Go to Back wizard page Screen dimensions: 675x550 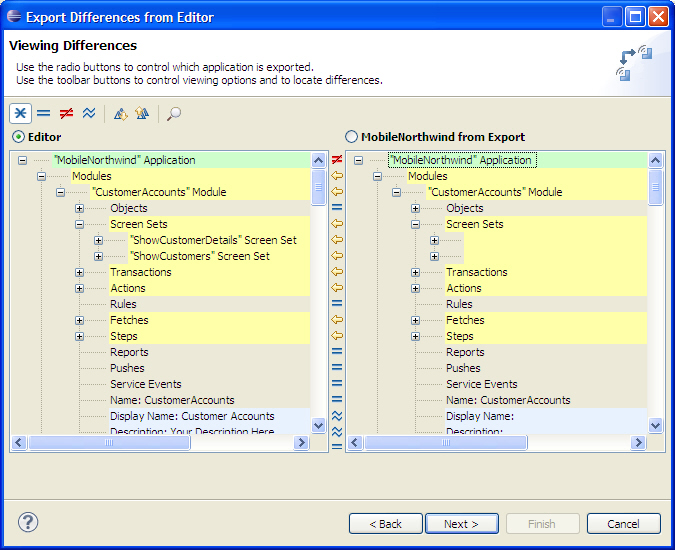click(386, 524)
